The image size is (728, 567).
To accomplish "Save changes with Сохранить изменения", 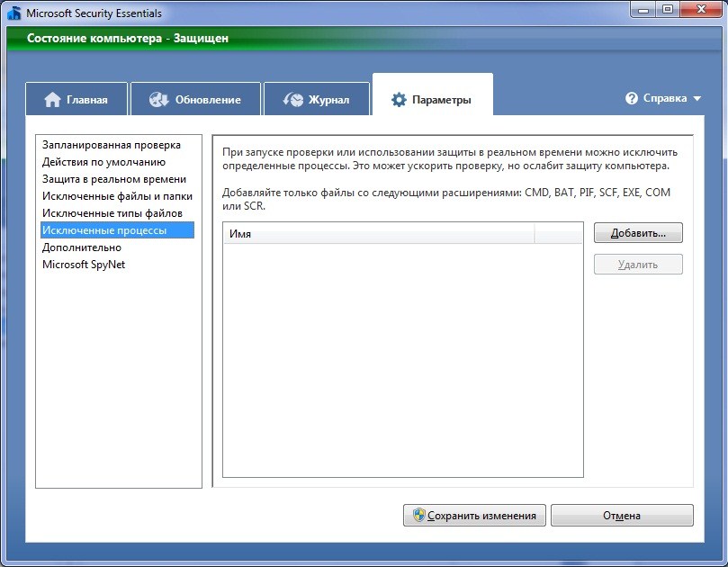I will [474, 516].
